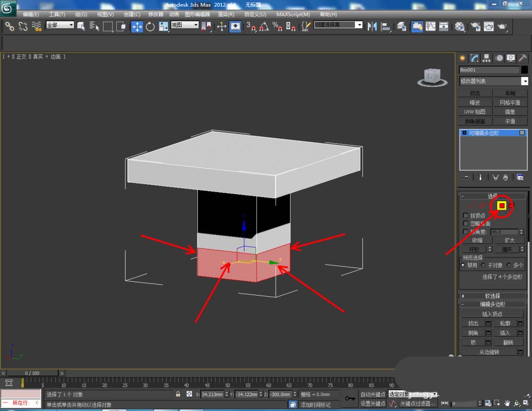Open the MAXScript(M) menu
The width and height of the screenshot is (532, 411).
point(293,14)
